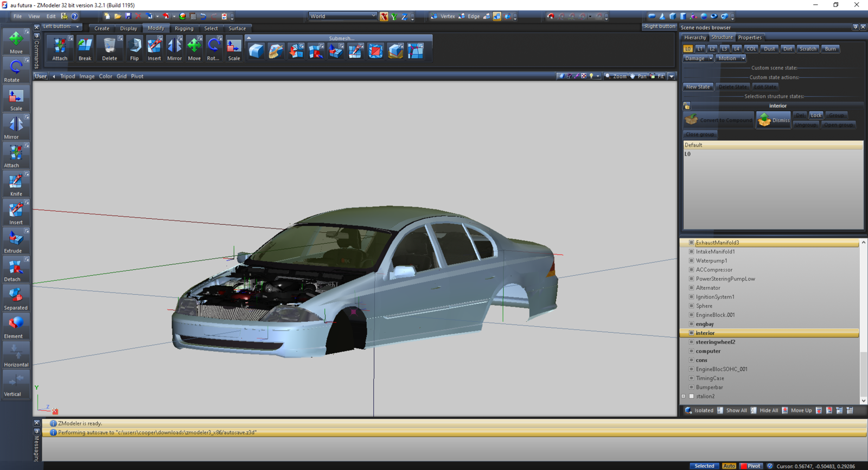Toggle visibility checkbox for engbay node
The height and width of the screenshot is (470, 868).
pos(691,324)
